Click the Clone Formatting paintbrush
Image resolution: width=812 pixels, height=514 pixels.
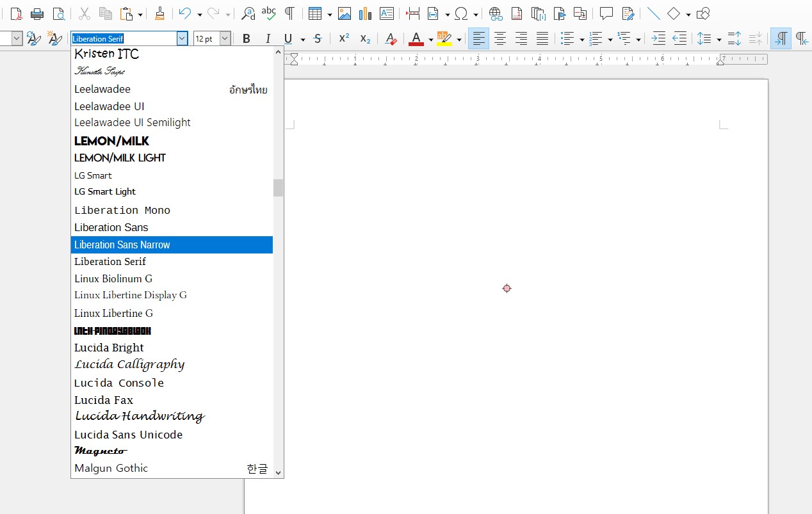coord(159,13)
